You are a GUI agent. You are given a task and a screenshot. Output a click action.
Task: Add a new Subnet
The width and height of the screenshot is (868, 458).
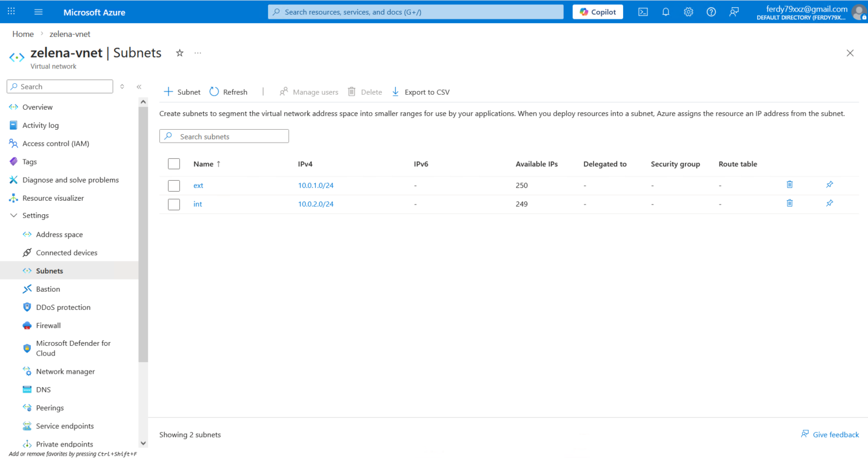182,92
